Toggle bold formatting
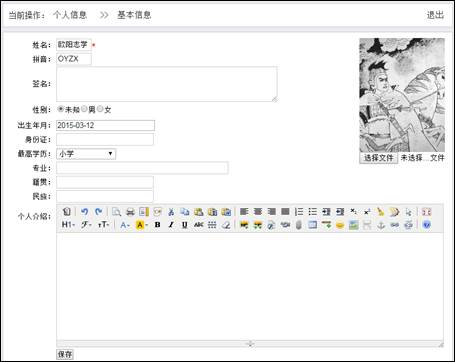This screenshot has height=362, width=455. [x=157, y=225]
